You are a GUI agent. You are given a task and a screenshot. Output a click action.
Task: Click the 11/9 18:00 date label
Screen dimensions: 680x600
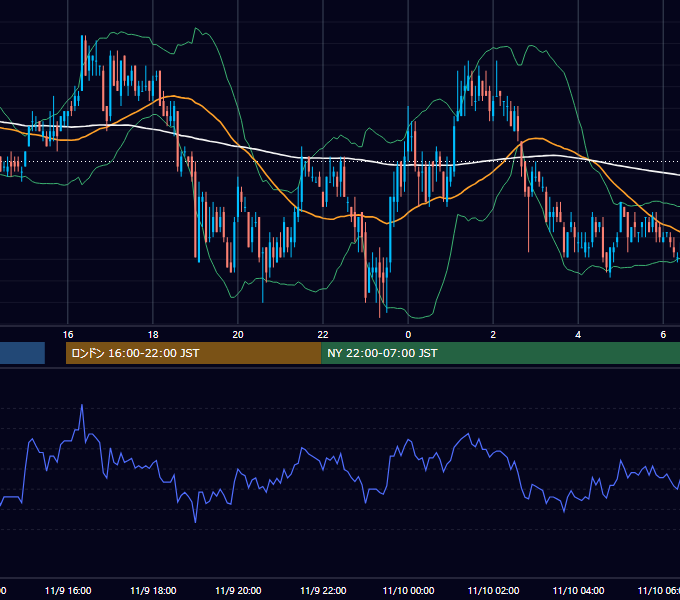coord(153,590)
